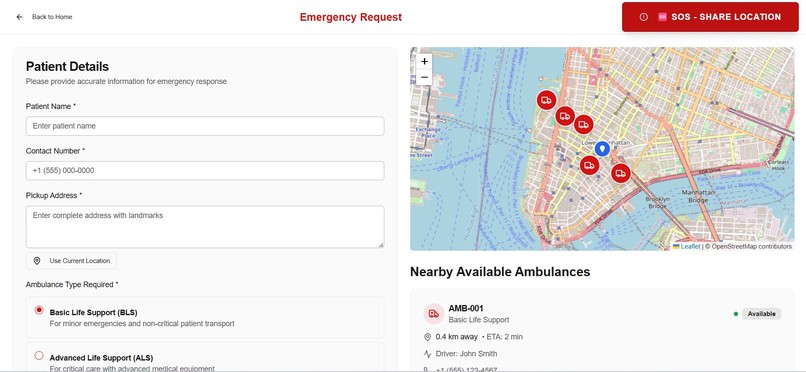Select Basic Life Support (BLS) radio
Image resolution: width=806 pixels, height=372 pixels.
click(39, 310)
